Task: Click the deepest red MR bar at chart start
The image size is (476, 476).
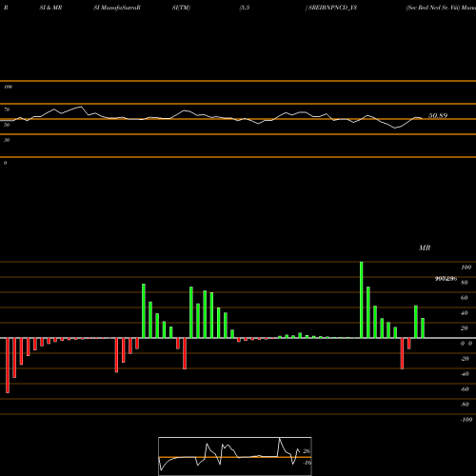Action: pyautogui.click(x=8, y=366)
